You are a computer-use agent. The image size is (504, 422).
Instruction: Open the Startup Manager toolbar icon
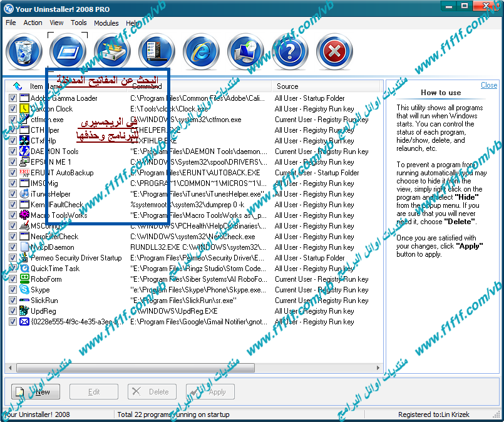pyautogui.click(x=68, y=51)
